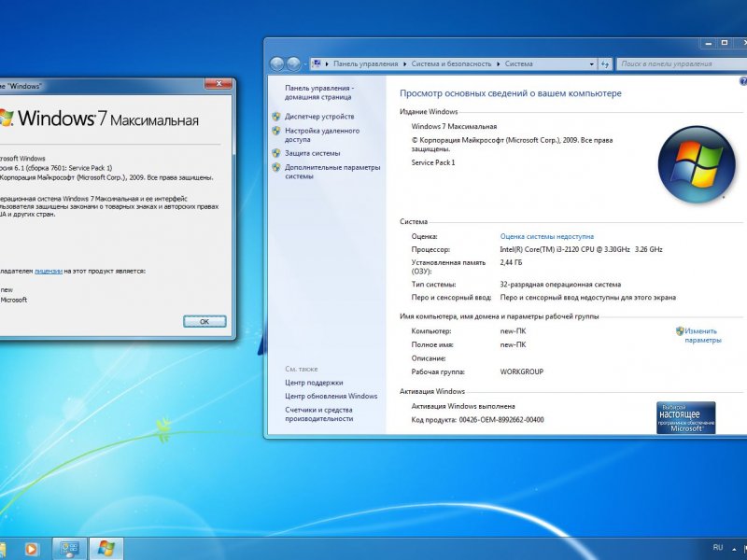The width and height of the screenshot is (747, 560).
Task: Click the Back navigation arrow in System window
Action: (276, 63)
